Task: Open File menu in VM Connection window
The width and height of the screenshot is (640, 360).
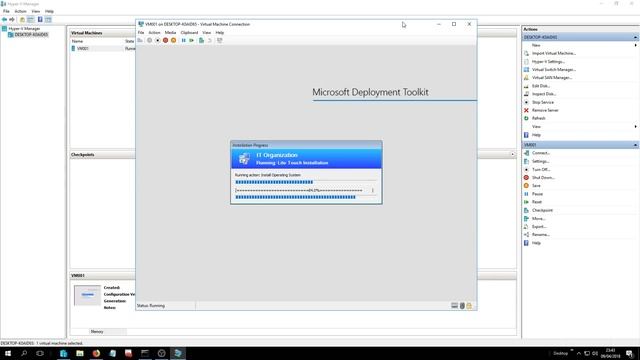Action: coord(141,33)
